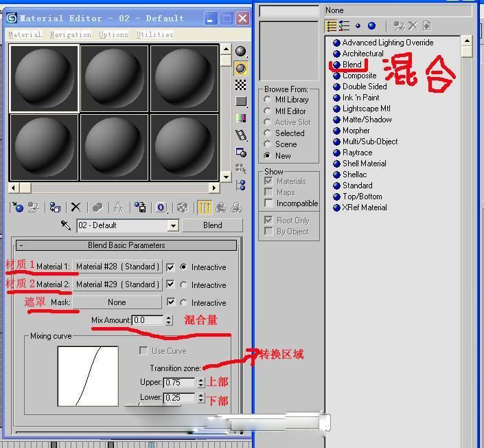Click Put to Library icon
Screen dimensions: 484x448
click(x=139, y=207)
